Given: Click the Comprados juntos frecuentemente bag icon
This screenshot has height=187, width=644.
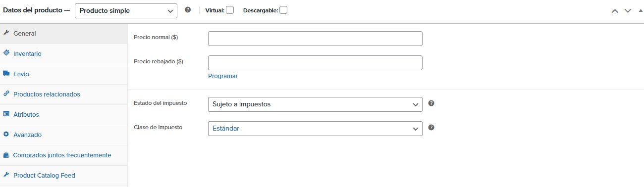Looking at the screenshot, I should [6, 155].
